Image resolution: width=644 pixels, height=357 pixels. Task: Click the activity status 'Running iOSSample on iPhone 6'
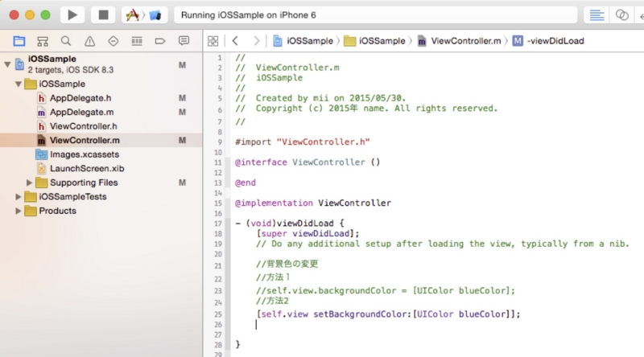tap(249, 15)
